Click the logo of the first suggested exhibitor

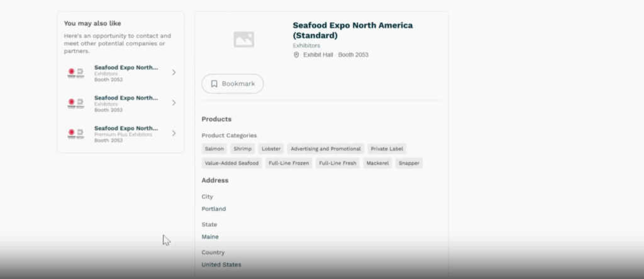pos(75,73)
